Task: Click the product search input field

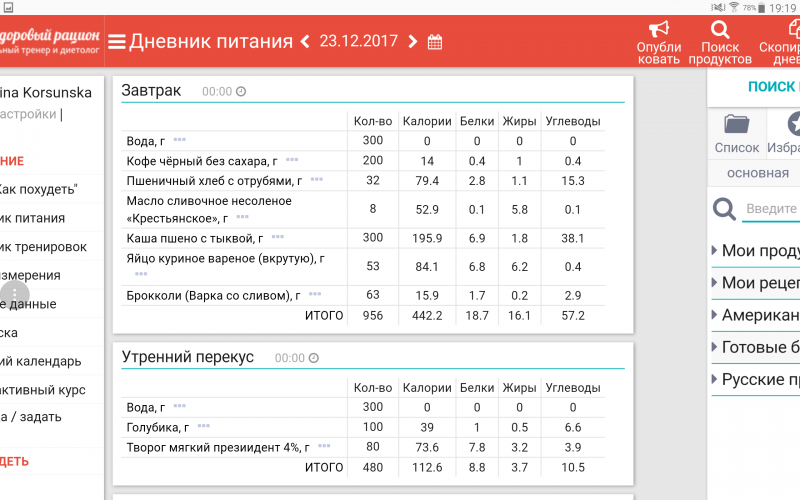Action: click(x=770, y=210)
